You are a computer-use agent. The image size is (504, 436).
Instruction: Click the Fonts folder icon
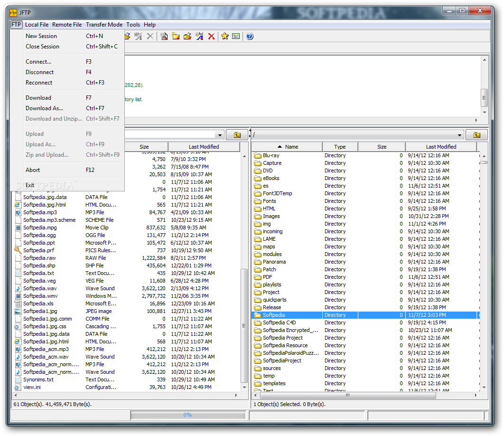click(258, 201)
